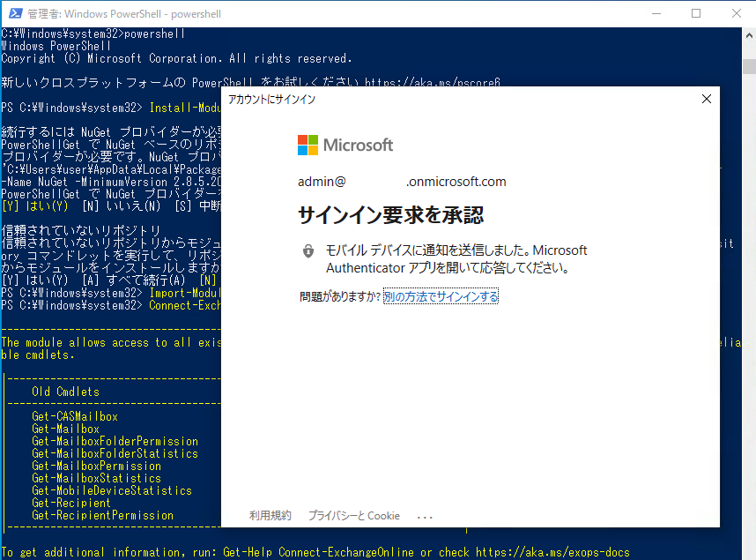This screenshot has height=560, width=756.
Task: Open the 利用規約 link
Action: [x=270, y=516]
